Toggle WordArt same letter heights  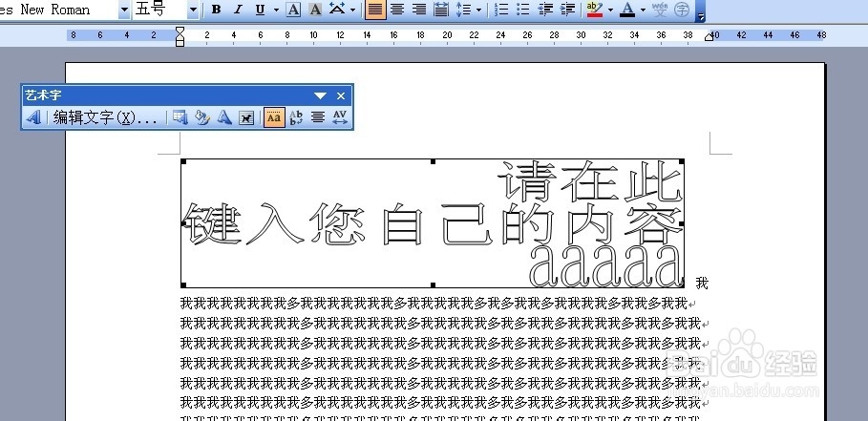274,117
